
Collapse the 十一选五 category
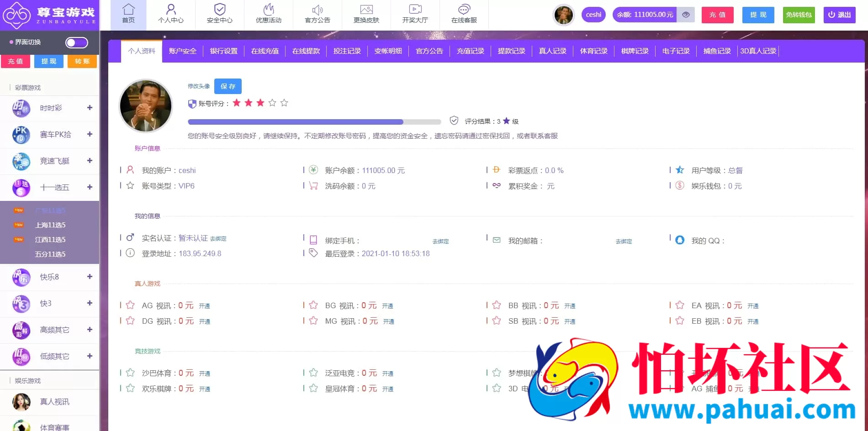(x=90, y=188)
